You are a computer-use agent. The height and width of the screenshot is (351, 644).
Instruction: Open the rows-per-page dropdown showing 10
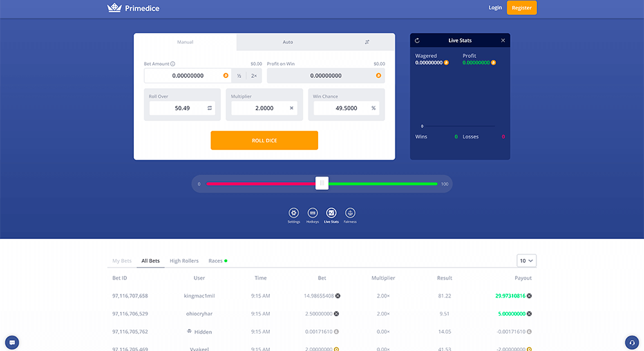click(526, 261)
